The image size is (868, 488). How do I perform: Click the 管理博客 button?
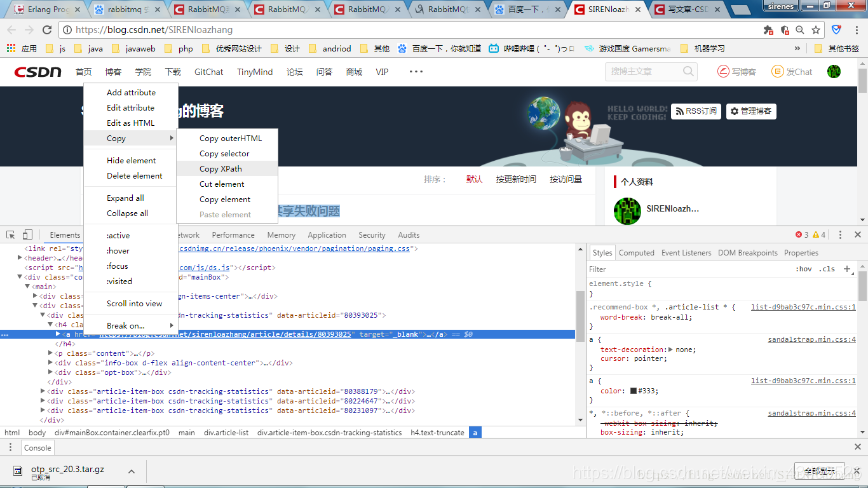751,111
